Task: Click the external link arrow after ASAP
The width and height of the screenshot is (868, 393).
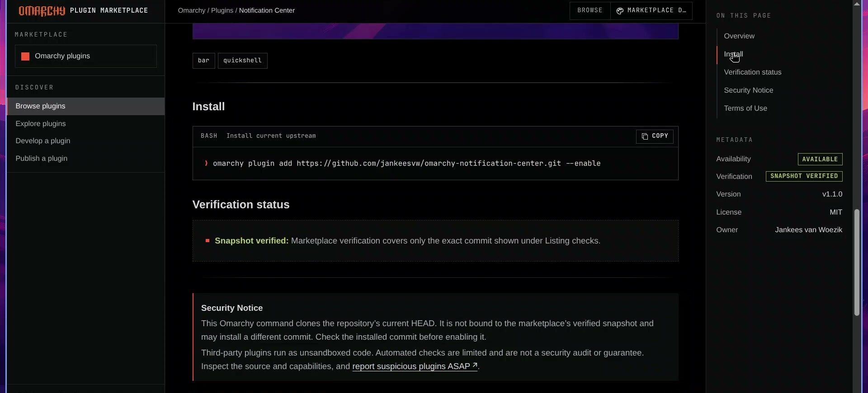Action: click(x=475, y=365)
